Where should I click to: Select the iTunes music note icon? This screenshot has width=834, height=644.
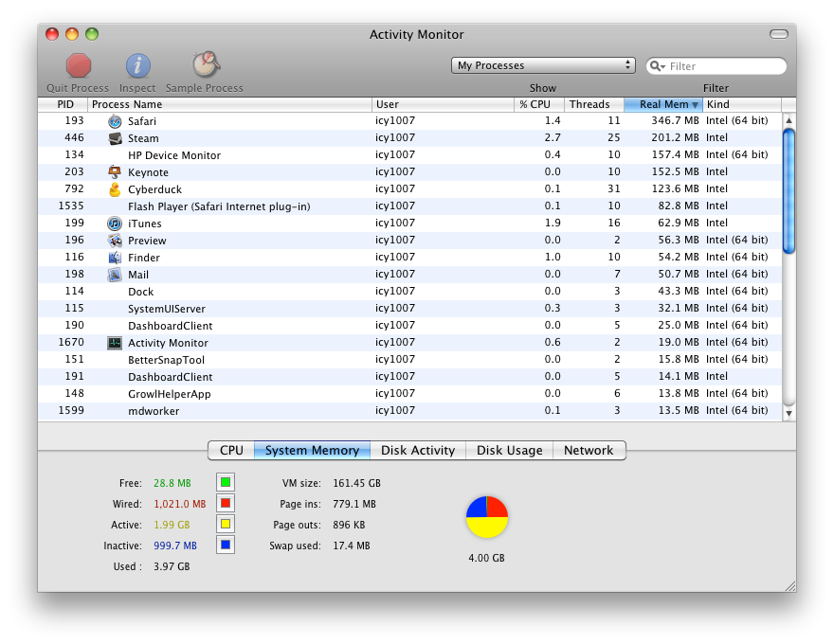[115, 224]
